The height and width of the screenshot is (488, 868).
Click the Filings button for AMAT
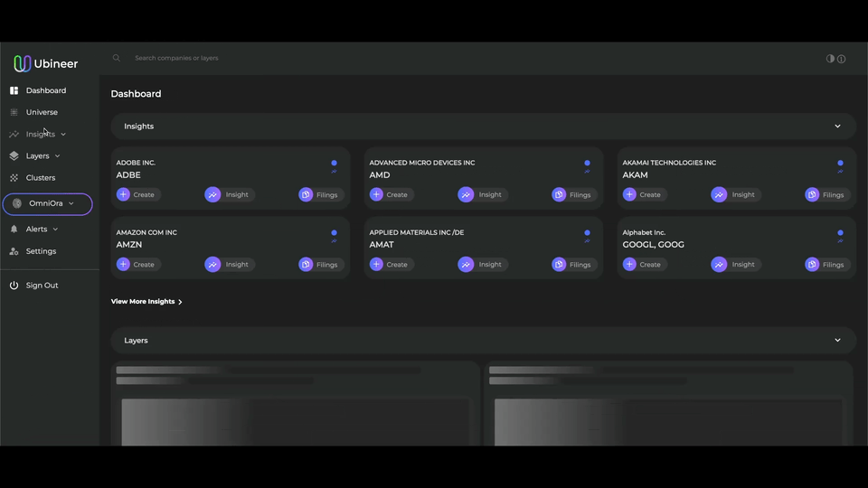pos(574,265)
